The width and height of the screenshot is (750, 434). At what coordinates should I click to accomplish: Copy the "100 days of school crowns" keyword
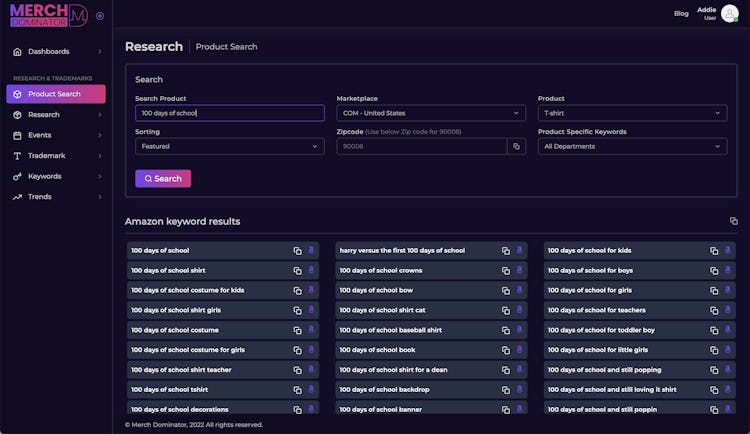point(506,270)
